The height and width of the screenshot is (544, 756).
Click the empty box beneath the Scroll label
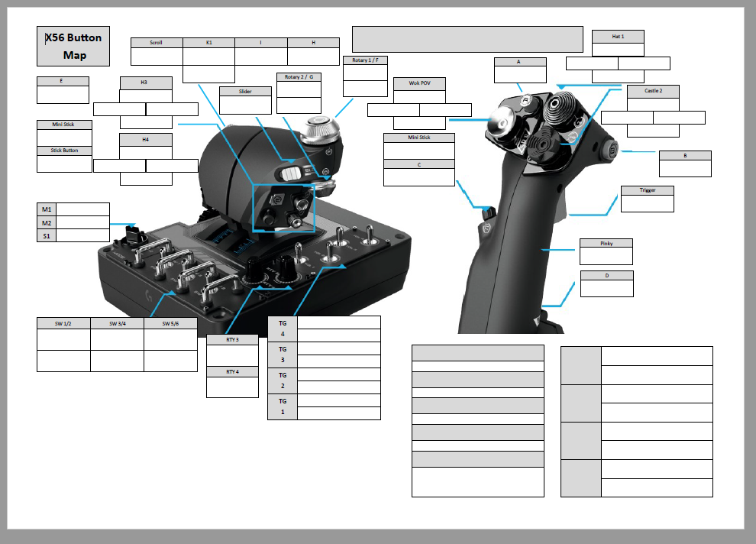157,57
